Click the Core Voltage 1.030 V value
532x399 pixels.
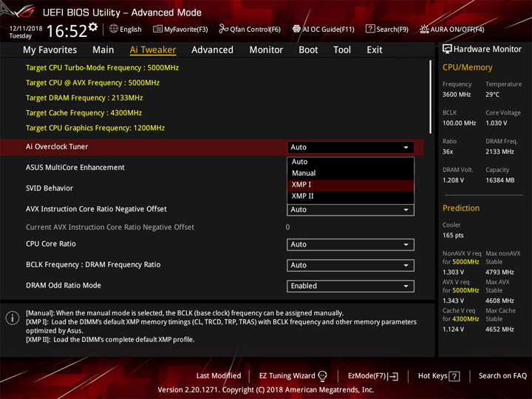click(x=497, y=123)
